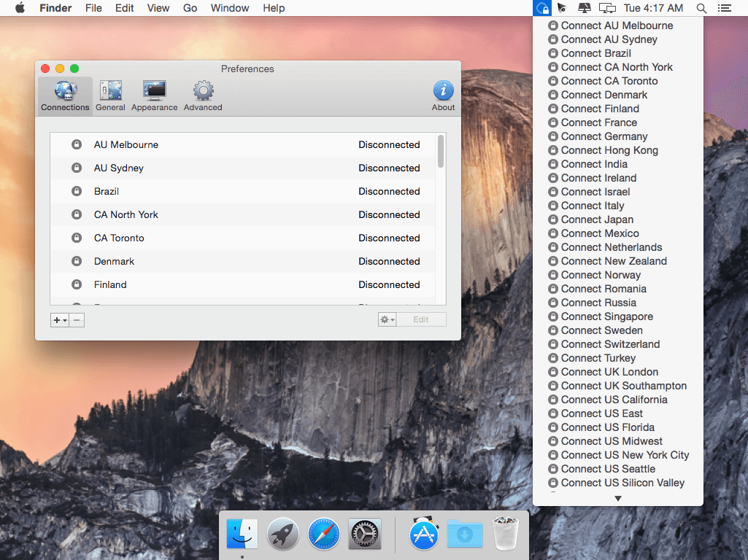Click the VPN lock icon in menu bar
748x560 pixels.
(542, 8)
